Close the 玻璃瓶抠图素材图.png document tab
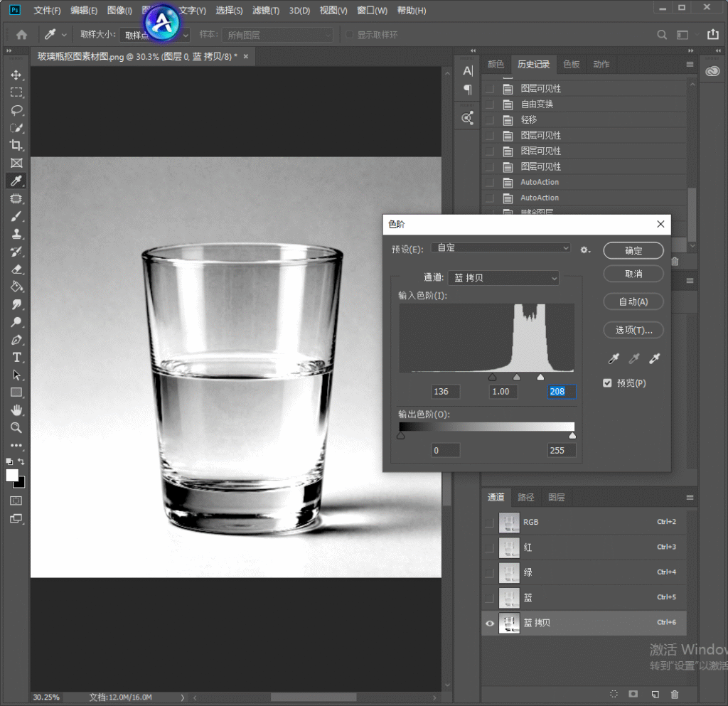This screenshot has width=728, height=706. [245, 57]
